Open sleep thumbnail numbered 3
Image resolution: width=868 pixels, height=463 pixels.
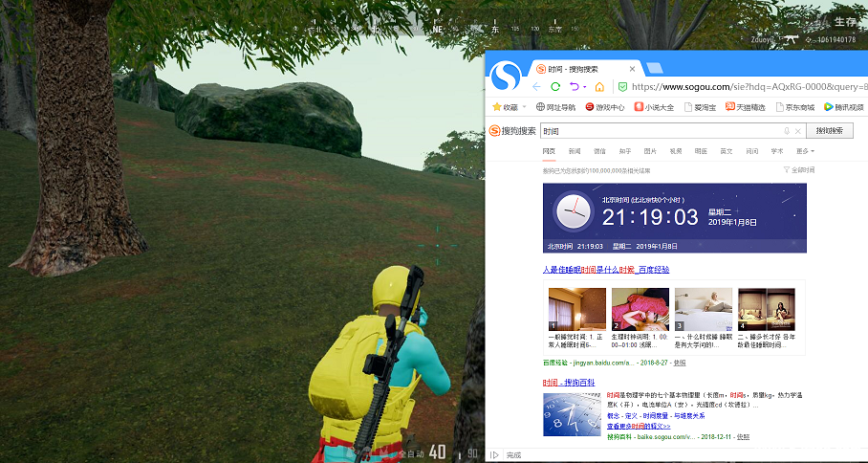[703, 309]
